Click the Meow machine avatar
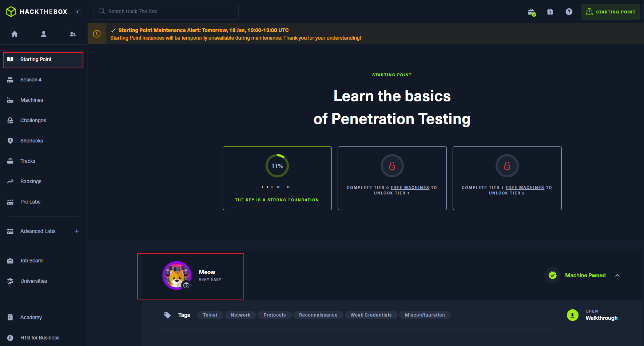 tap(177, 275)
